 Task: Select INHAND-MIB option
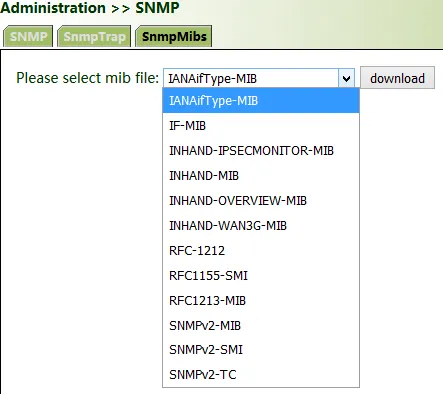tap(261, 176)
